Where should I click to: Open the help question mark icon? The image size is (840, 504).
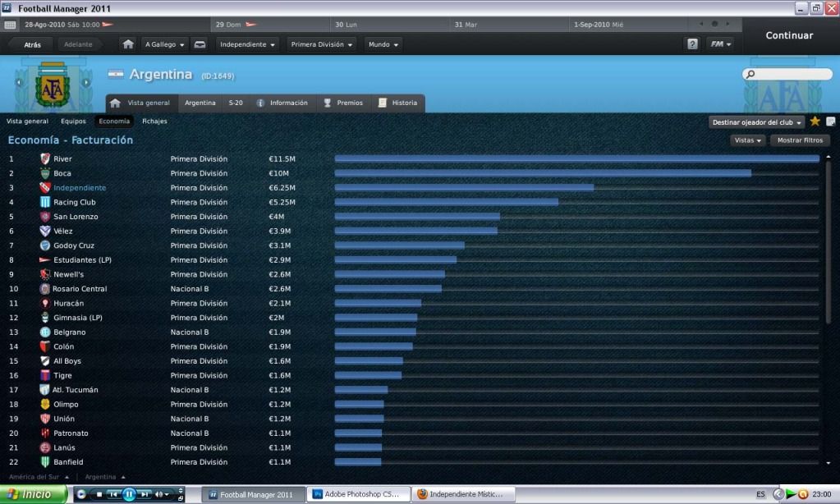point(693,44)
